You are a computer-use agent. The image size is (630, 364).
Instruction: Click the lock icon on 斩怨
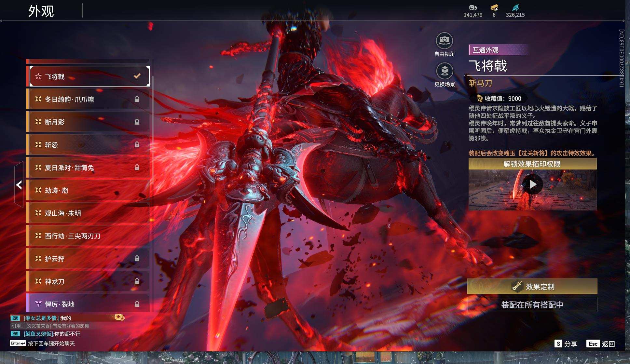(x=137, y=144)
